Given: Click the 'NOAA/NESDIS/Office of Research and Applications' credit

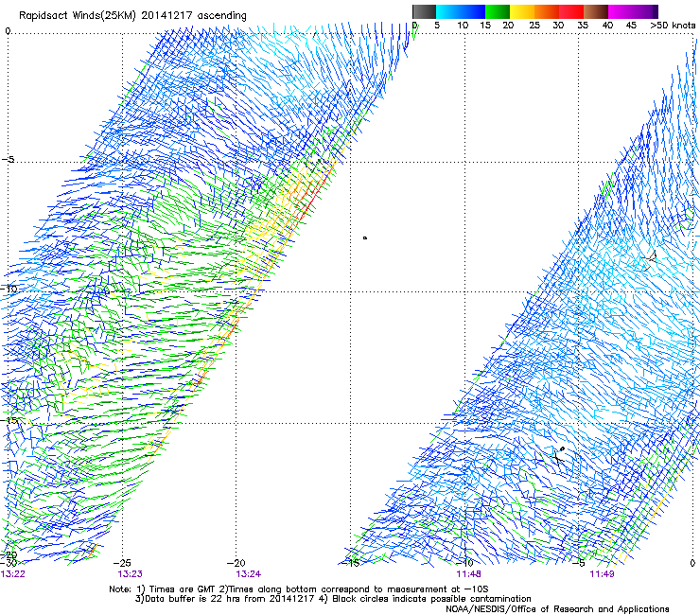Looking at the screenshot, I should pyautogui.click(x=557, y=609).
